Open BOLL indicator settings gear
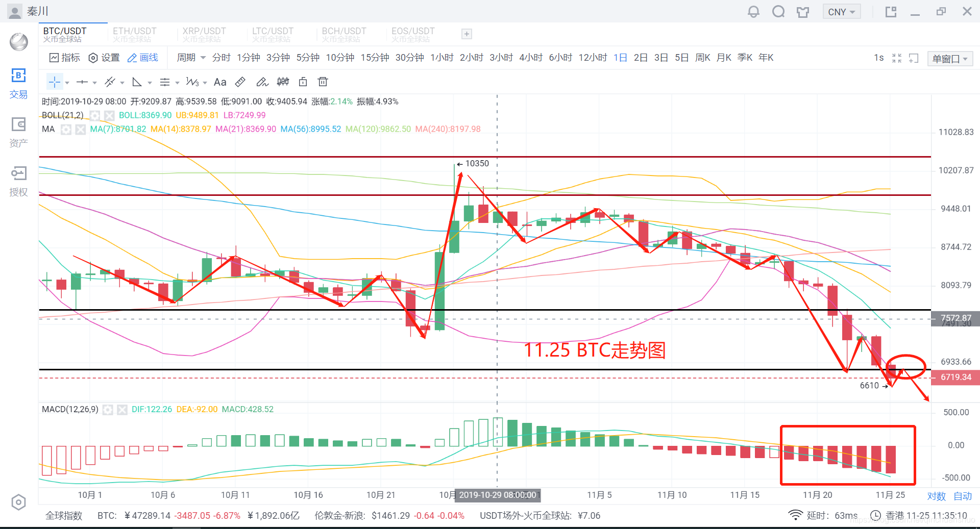Image resolution: width=980 pixels, height=529 pixels. [x=95, y=115]
